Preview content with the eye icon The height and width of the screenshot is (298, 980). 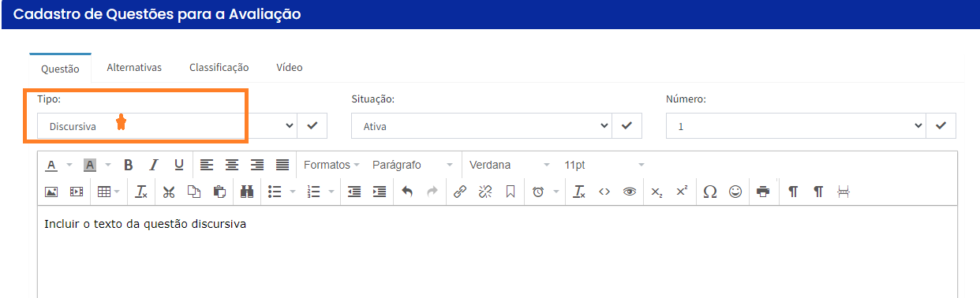coord(630,192)
